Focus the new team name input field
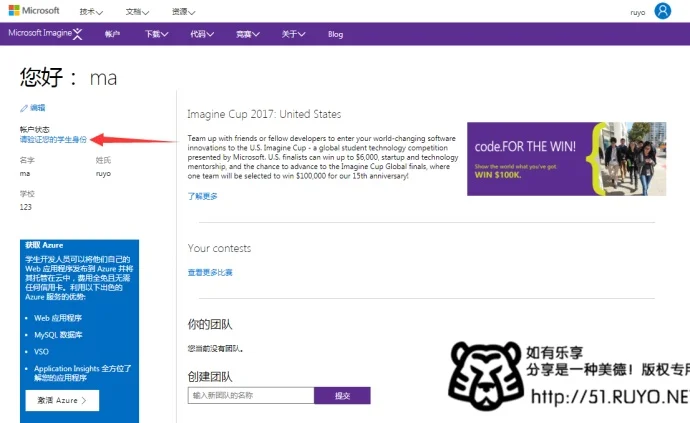Screen dimensions: 690x423 click(x=251, y=395)
